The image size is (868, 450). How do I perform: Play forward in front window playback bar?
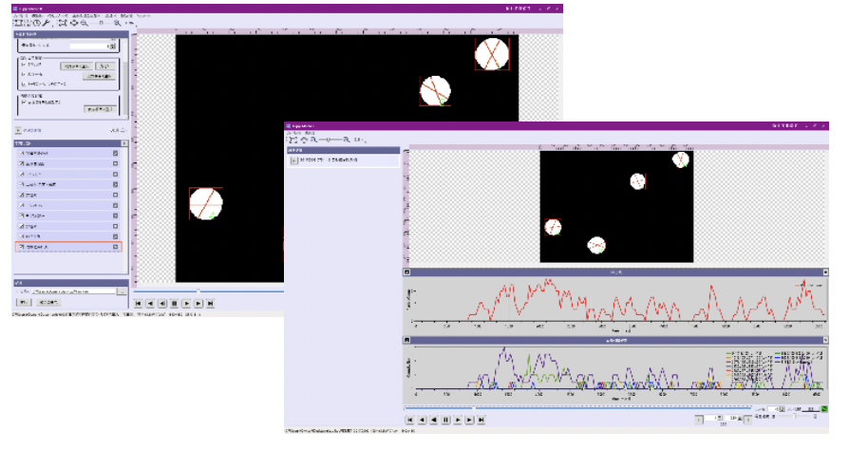[458, 421]
